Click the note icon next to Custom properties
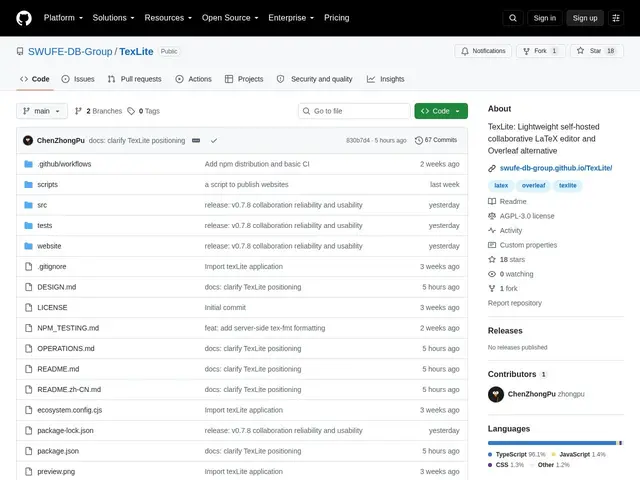This screenshot has width=640, height=480. (492, 245)
